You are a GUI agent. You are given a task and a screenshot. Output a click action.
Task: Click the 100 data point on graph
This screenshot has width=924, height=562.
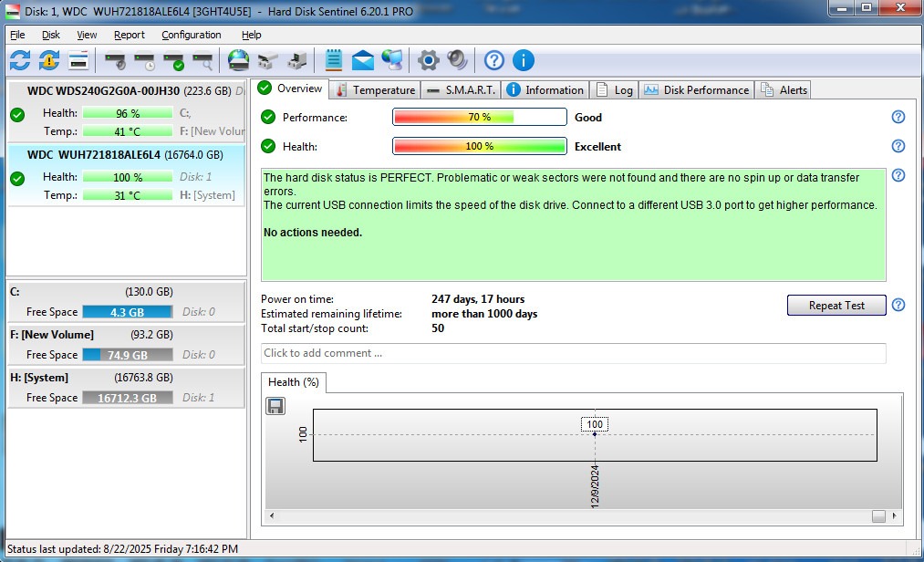click(x=595, y=434)
